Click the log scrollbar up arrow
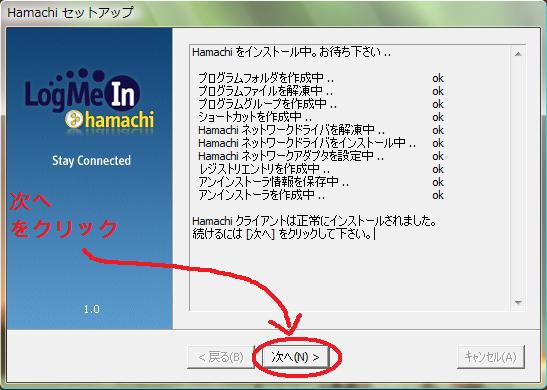 518,54
